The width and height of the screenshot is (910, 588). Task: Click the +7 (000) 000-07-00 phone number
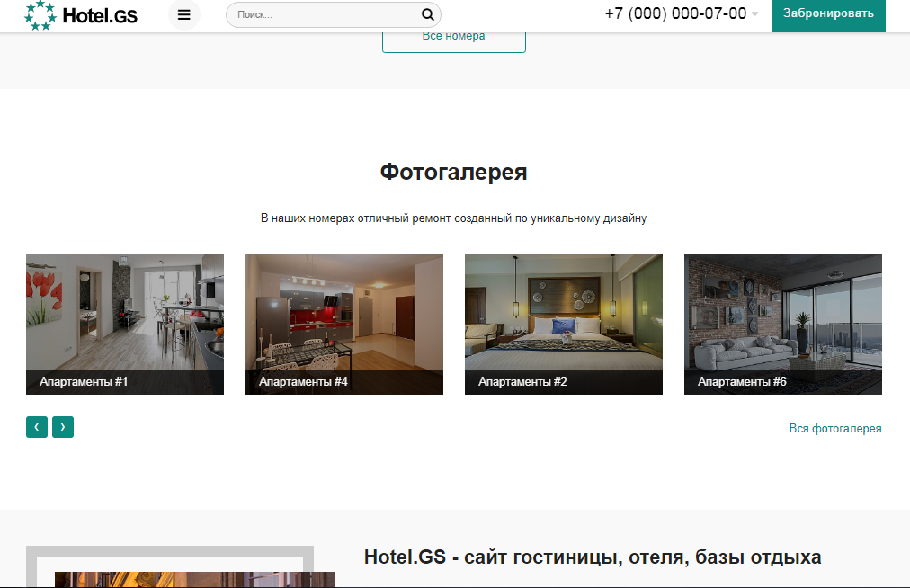tap(674, 13)
